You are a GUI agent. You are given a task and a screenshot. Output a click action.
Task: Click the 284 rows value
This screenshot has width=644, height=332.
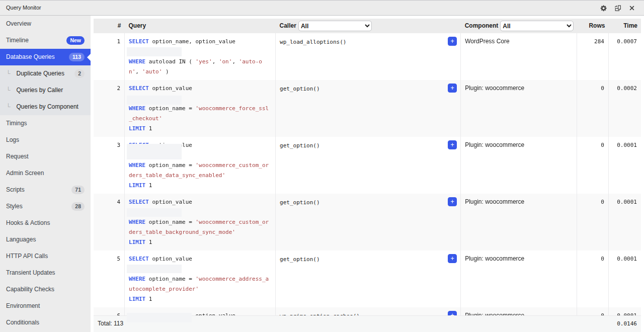[599, 42]
